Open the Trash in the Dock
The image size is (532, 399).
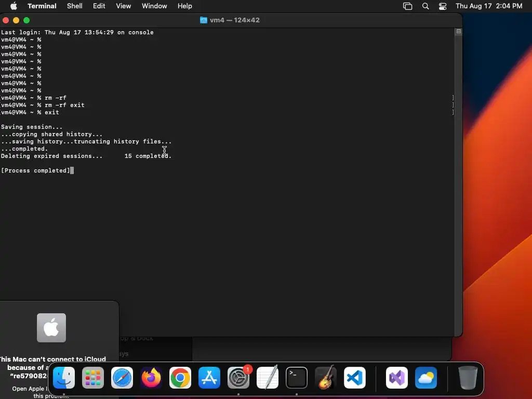tap(468, 378)
